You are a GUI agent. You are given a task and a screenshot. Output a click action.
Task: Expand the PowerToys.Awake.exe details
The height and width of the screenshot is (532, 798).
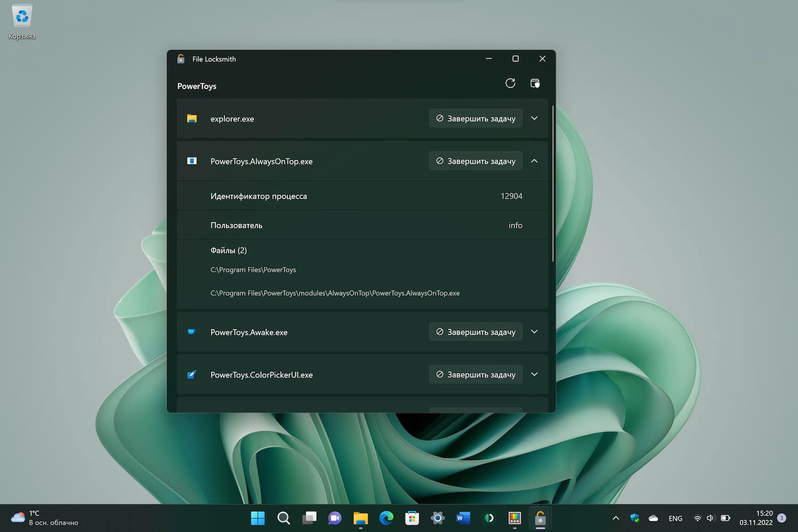[x=534, y=331]
